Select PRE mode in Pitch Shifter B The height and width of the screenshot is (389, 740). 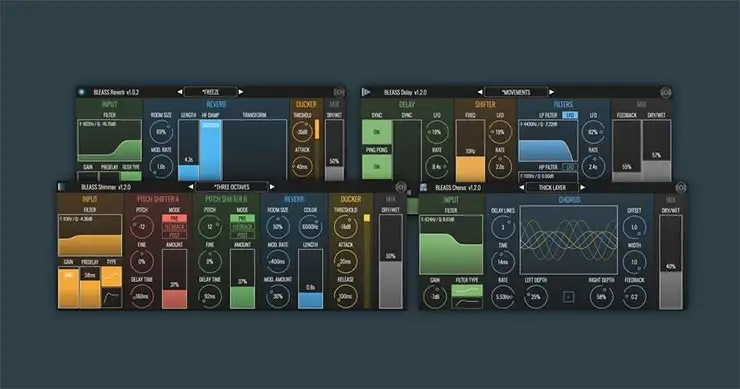point(242,219)
